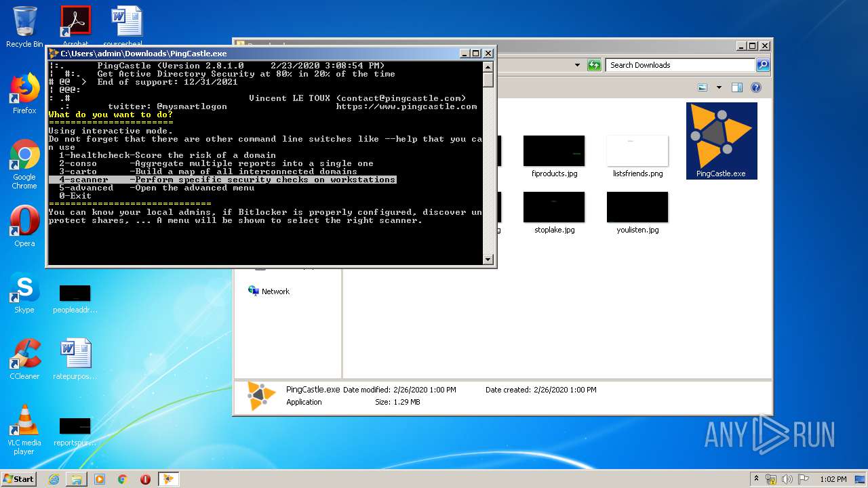Viewport: 868px width, 488px height.
Task: Click the PingCastle console title bar icon
Action: click(x=54, y=54)
